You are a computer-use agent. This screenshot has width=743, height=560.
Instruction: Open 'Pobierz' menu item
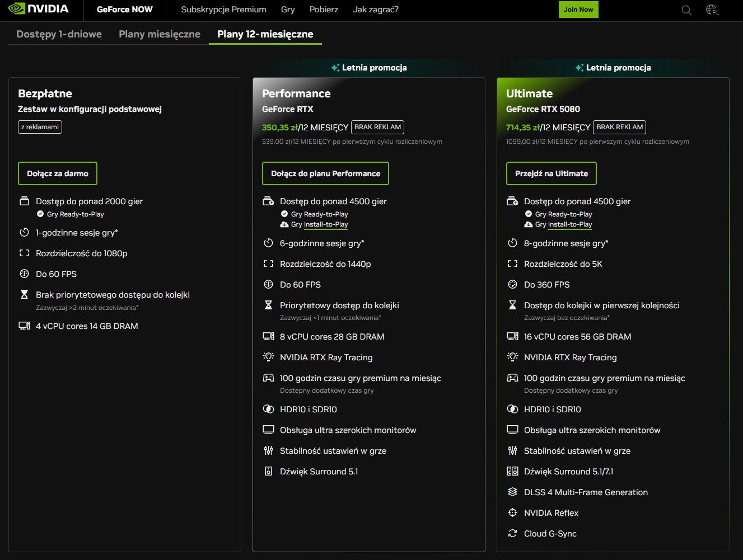(324, 10)
